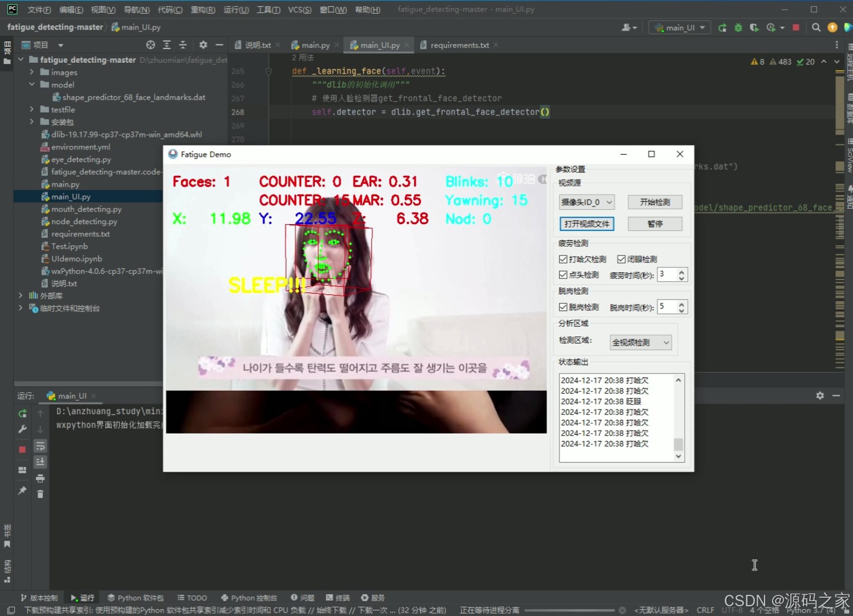This screenshot has height=616, width=853.
Task: Toggle soft-wrap in the run console output
Action: click(40, 447)
